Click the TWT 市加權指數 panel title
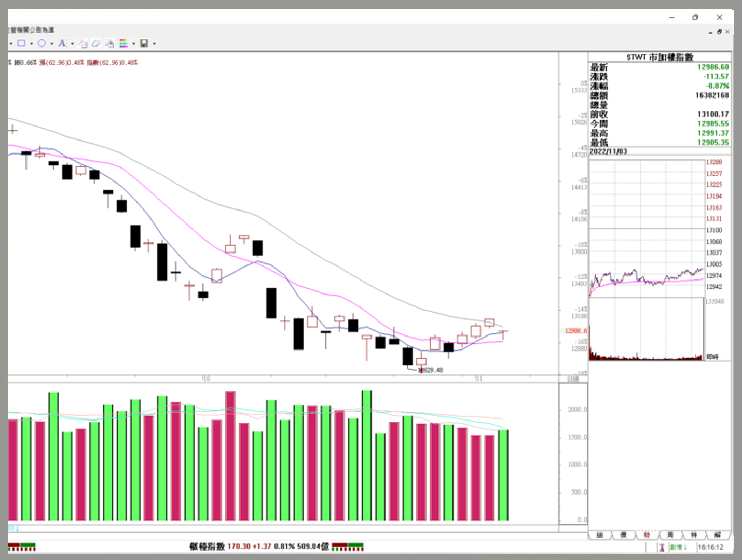742x560 pixels. pos(660,58)
